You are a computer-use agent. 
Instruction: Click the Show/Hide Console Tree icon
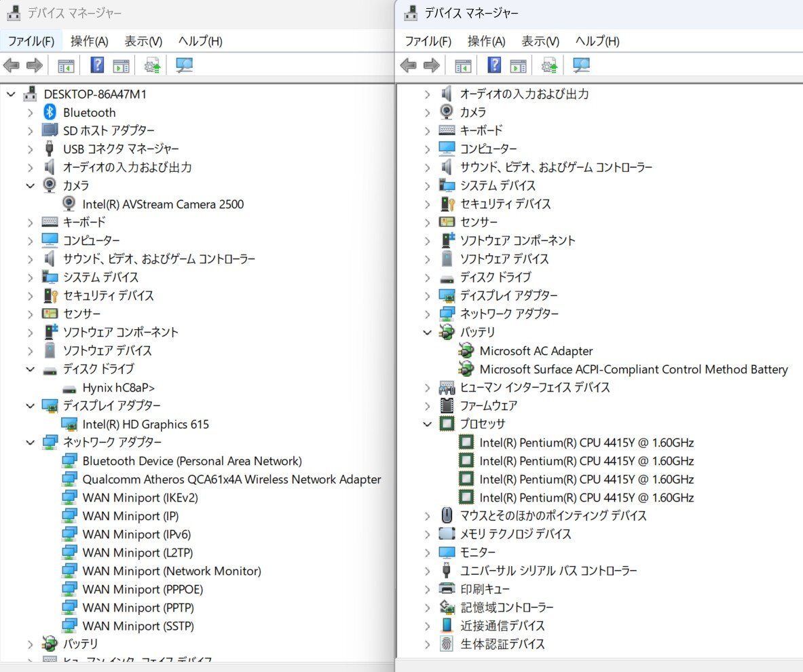coord(66,65)
